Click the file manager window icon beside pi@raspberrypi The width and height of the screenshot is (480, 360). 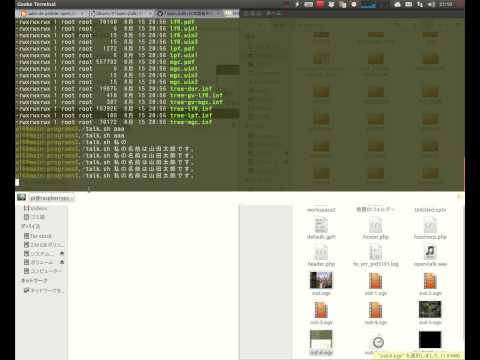coord(22,197)
